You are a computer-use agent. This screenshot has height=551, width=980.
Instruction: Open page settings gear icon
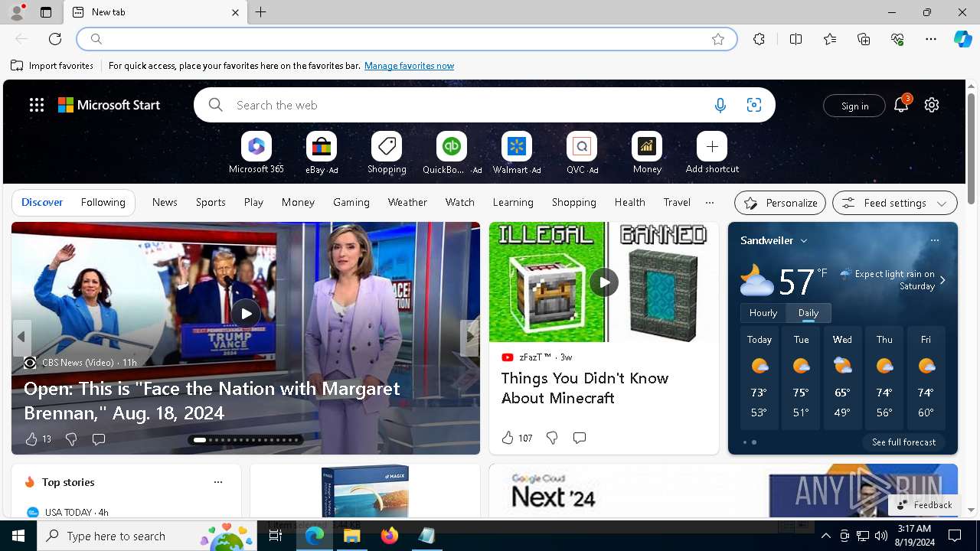[x=932, y=105]
